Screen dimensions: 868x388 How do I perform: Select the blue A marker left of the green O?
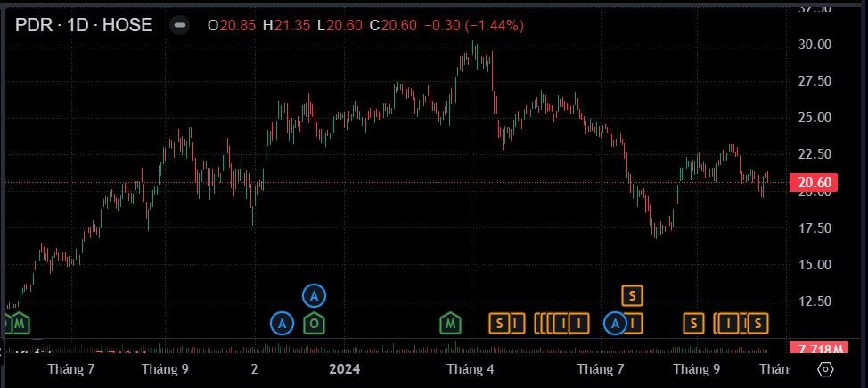point(282,323)
